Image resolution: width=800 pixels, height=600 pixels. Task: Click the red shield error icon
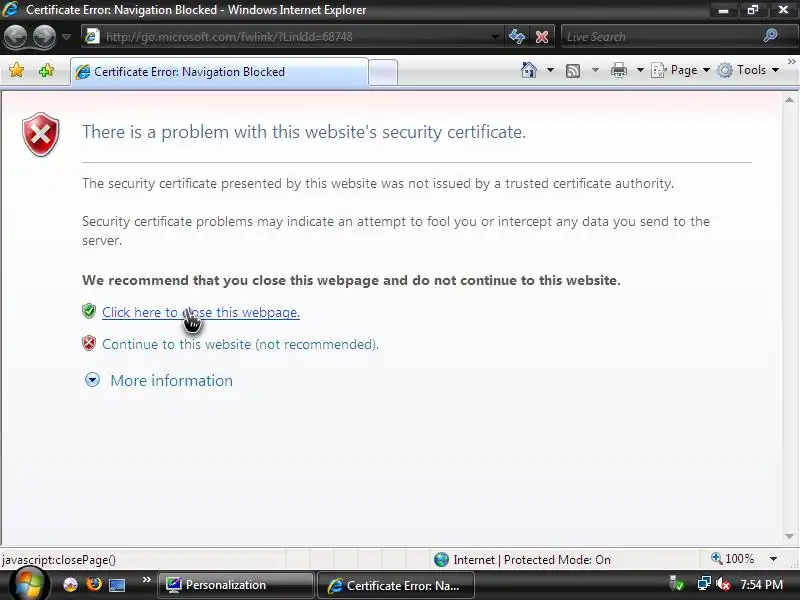click(41, 134)
